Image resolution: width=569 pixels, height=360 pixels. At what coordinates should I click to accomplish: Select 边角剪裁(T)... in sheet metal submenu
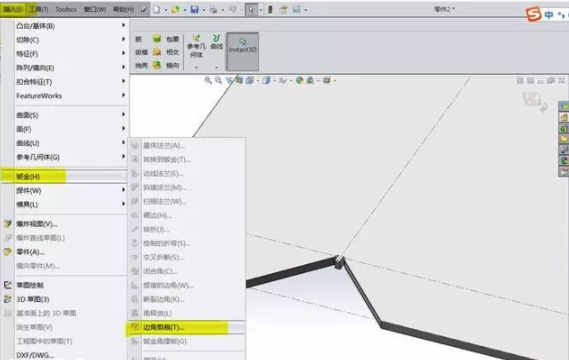pos(186,328)
